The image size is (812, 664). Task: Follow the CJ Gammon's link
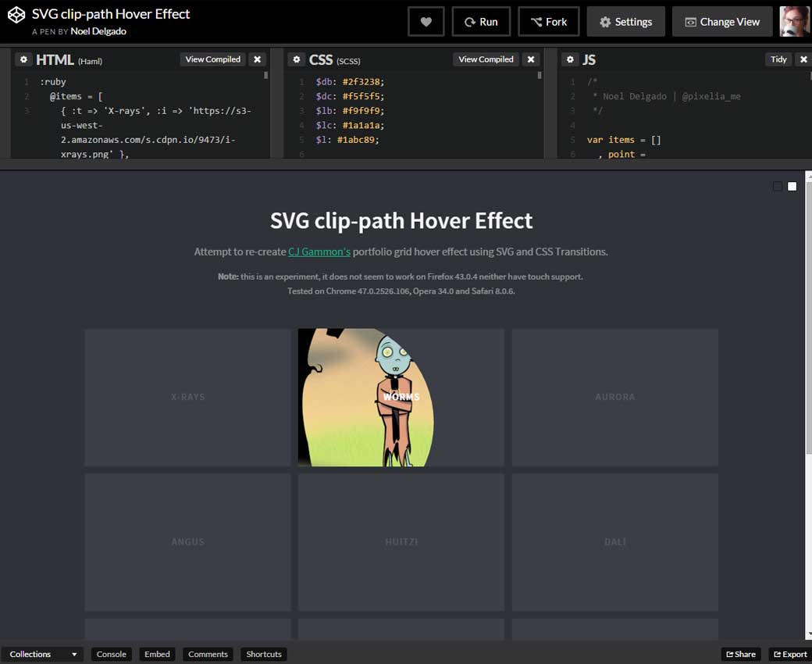(x=319, y=252)
